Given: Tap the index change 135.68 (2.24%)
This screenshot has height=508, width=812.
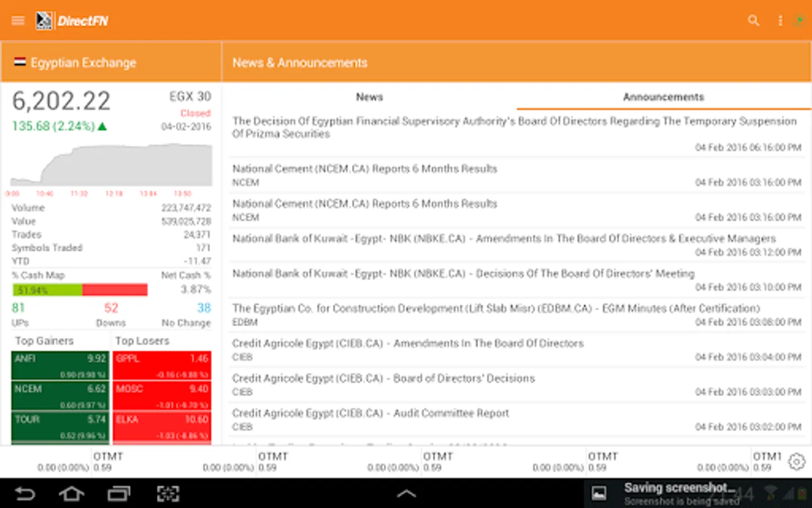Looking at the screenshot, I should [54, 126].
